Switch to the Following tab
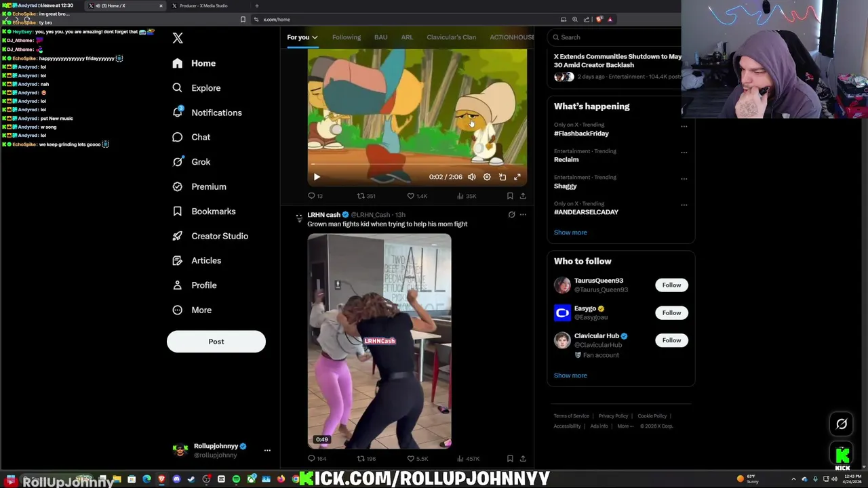868x488 pixels. click(x=347, y=37)
